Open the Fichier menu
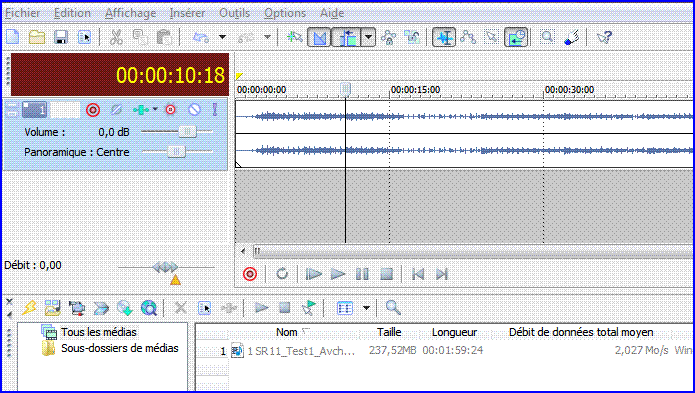 pyautogui.click(x=23, y=13)
